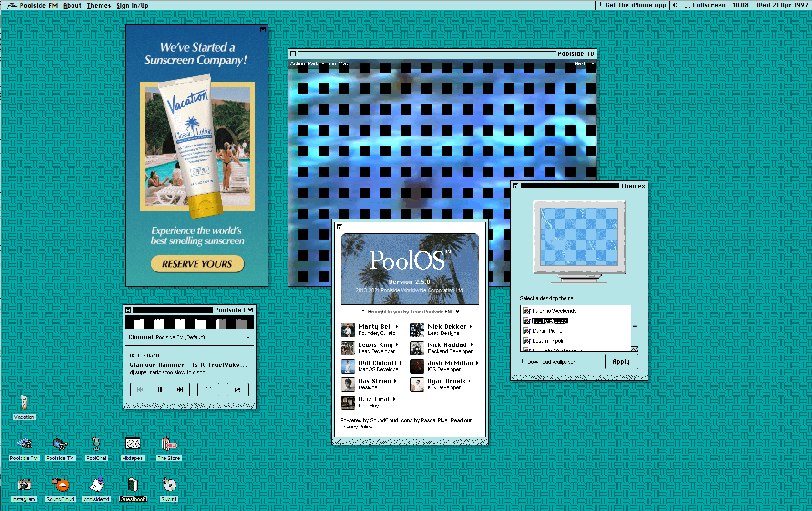812x511 pixels.
Task: Open the Themes menu
Action: tap(99, 5)
